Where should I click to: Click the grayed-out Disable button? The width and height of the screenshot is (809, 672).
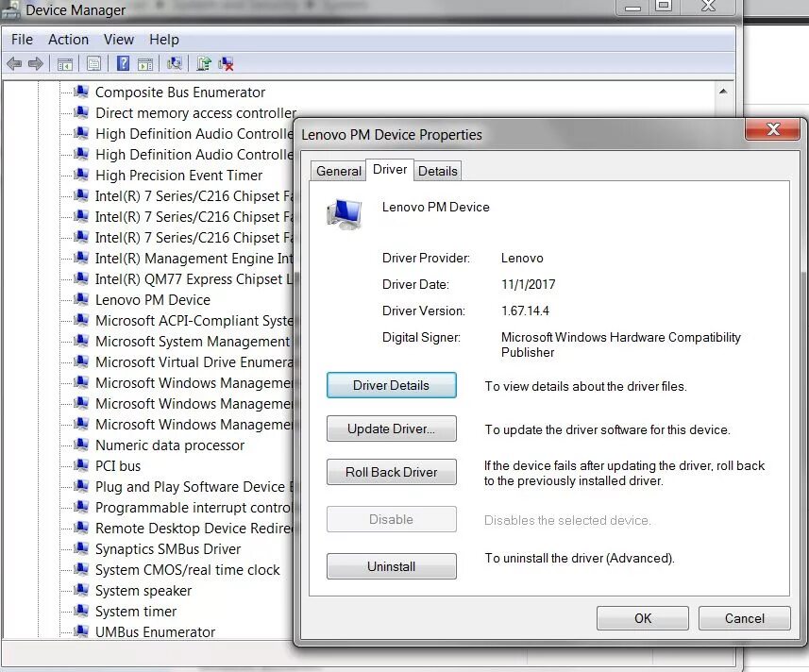click(x=391, y=519)
